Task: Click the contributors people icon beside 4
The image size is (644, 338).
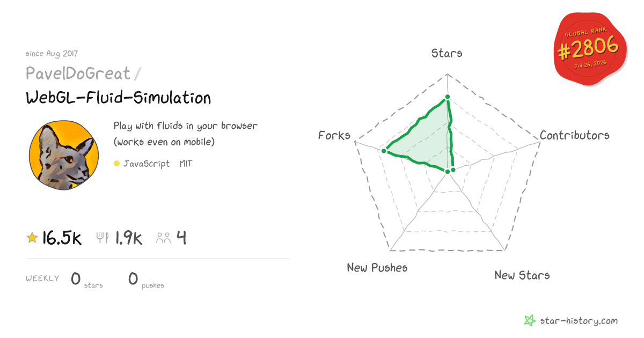Action: tap(164, 238)
